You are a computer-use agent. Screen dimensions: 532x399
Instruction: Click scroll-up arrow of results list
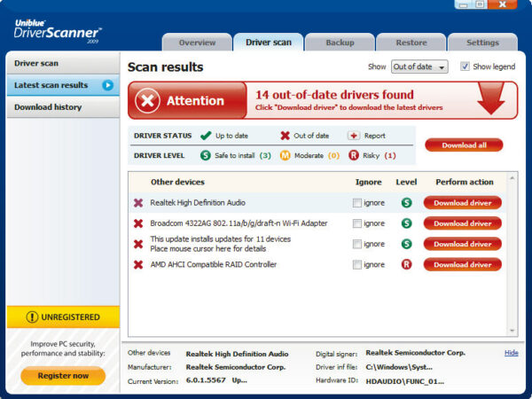512,177
